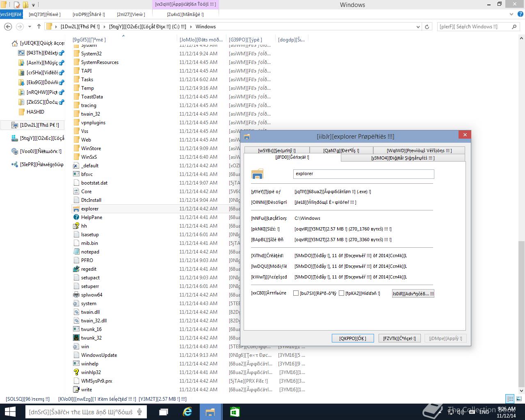
Task: Switch to the General tab in Properties
Action: 292,157
